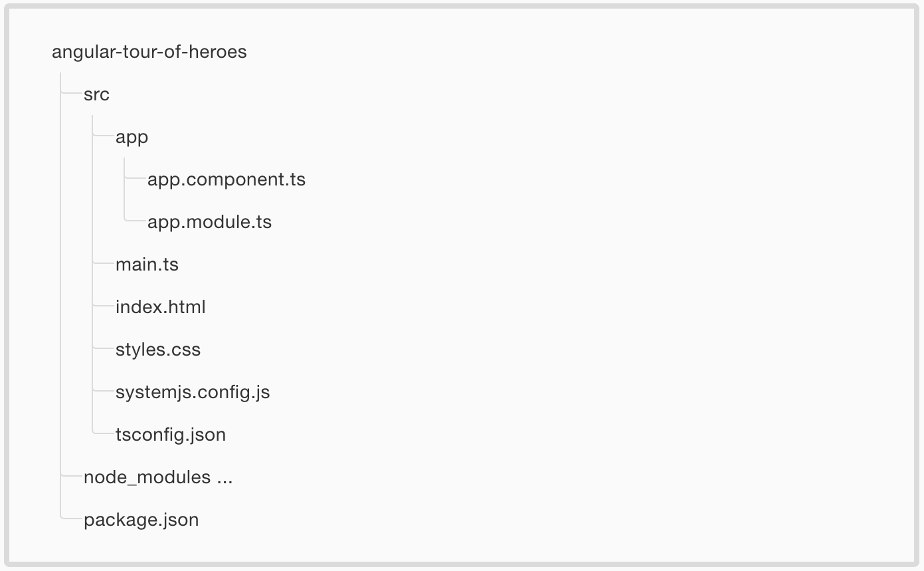Click the connector line beside package.json
Image resolution: width=924 pixels, height=571 pixels.
[71, 518]
